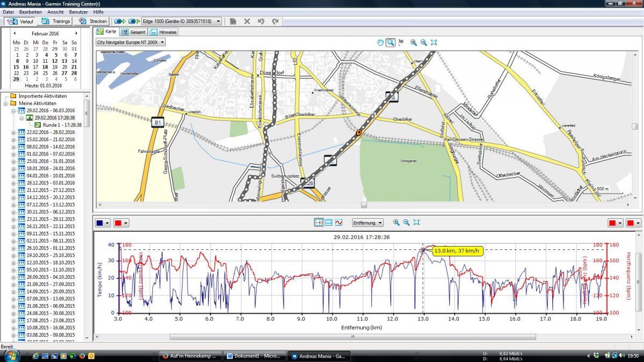
Task: Open the Edge 1000 device dropdown
Action: click(x=218, y=21)
